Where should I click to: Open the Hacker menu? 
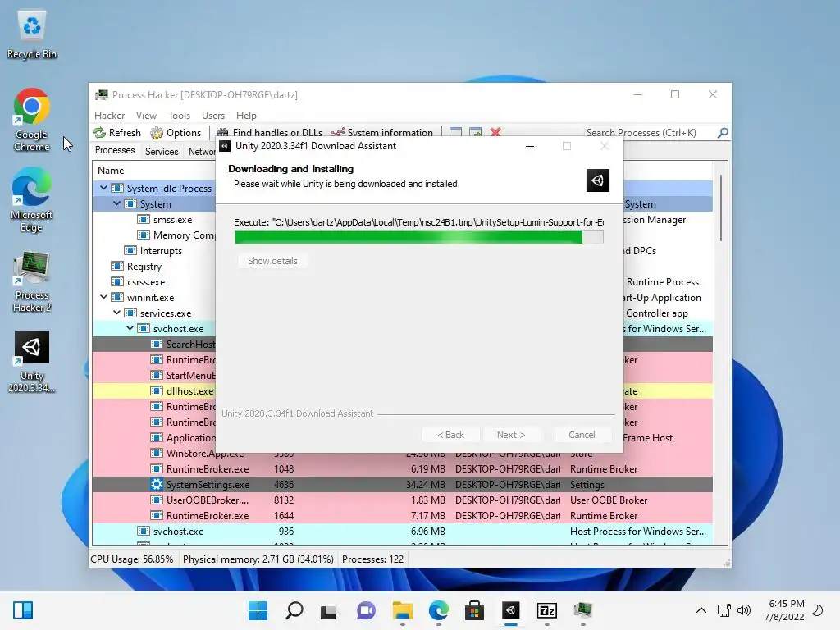(109, 115)
